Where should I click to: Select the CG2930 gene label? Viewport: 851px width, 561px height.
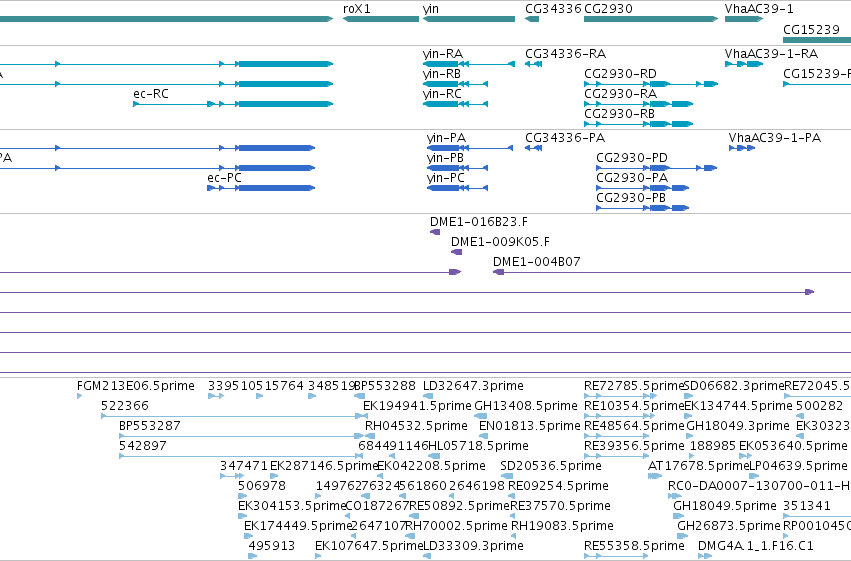pos(608,9)
